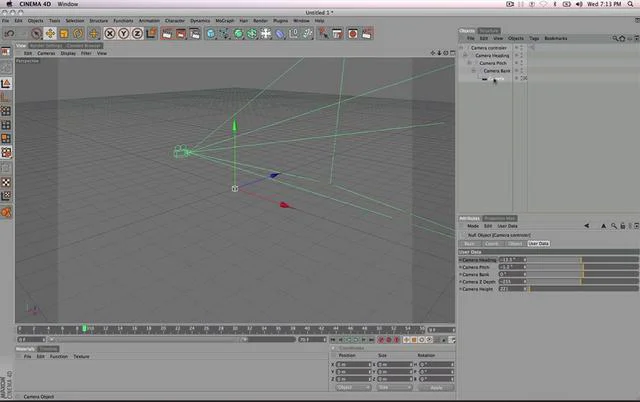Open the Object coordinate mode dropdown
The image size is (640, 402).
(x=353, y=387)
